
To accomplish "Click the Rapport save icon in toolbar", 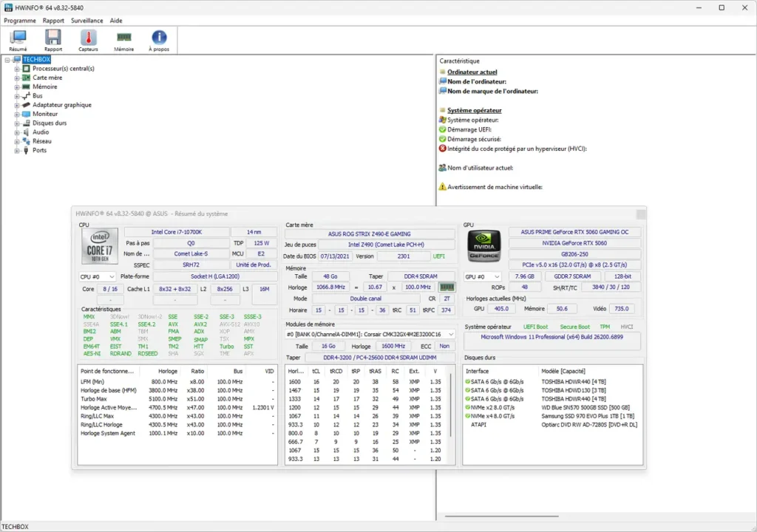I will (x=53, y=40).
